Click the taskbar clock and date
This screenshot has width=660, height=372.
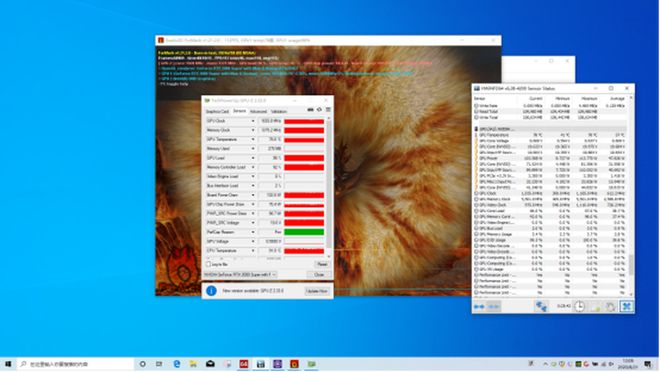pos(628,364)
